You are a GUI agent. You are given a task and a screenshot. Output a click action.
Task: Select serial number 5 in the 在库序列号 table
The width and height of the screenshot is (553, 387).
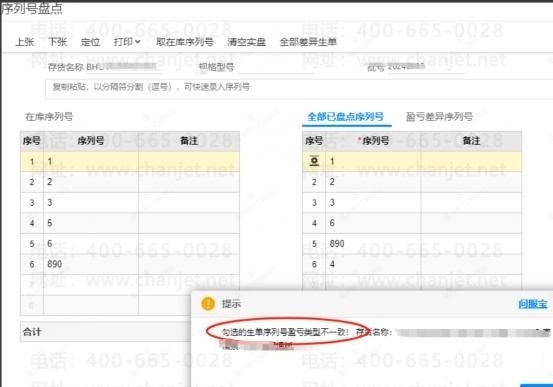(x=91, y=223)
